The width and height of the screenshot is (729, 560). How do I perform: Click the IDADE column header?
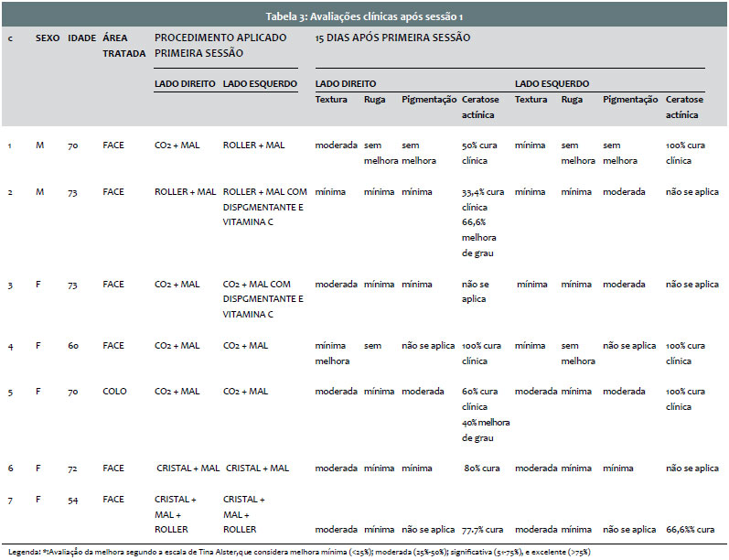81,38
